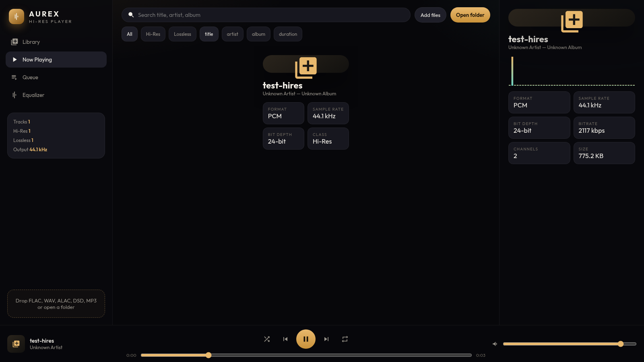Click the Hi-Res class card
Viewport: 644px width, 362px height.
(x=328, y=138)
